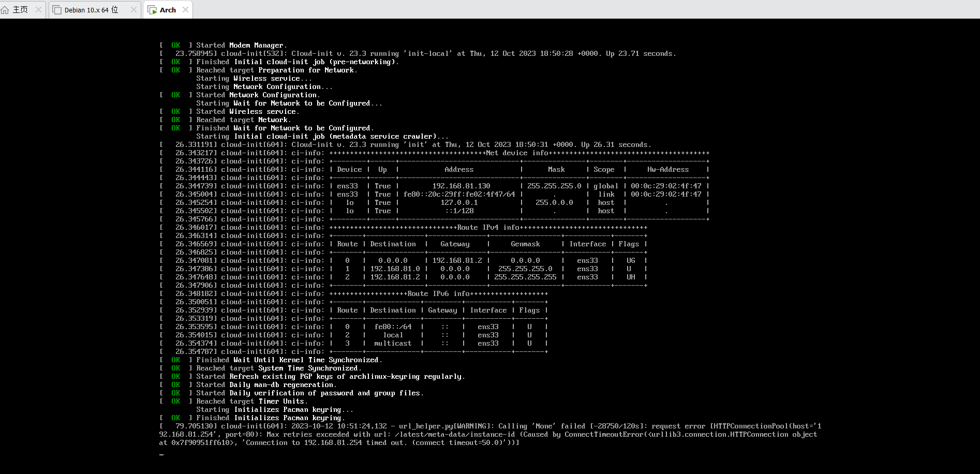The width and height of the screenshot is (980, 474).
Task: Click 'Starting Wireless service...' console line
Action: [x=254, y=79]
